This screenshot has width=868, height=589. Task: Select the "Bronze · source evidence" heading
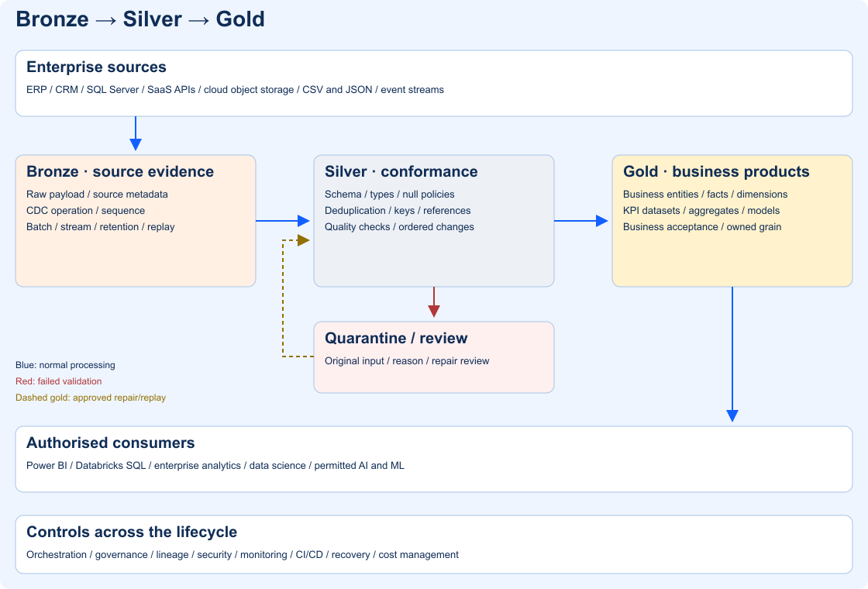[x=120, y=171]
